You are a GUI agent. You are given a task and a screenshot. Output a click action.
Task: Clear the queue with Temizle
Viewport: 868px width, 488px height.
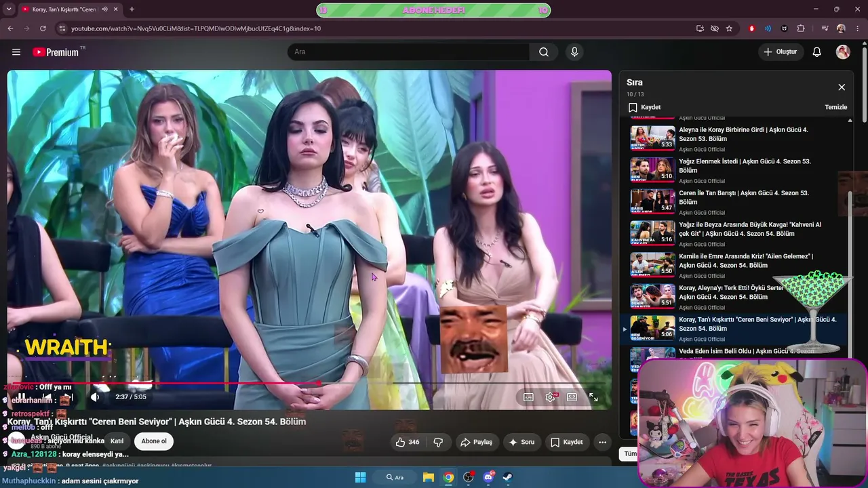point(836,107)
